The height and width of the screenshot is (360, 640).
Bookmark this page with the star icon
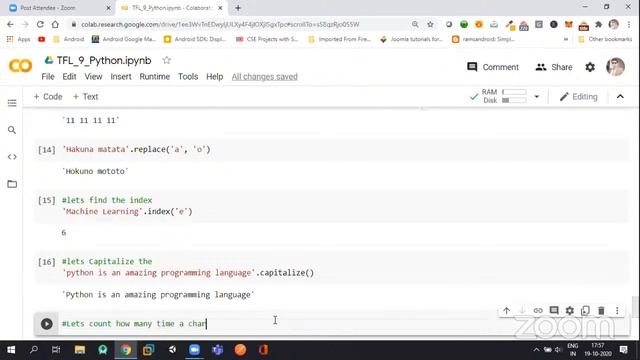(x=430, y=24)
